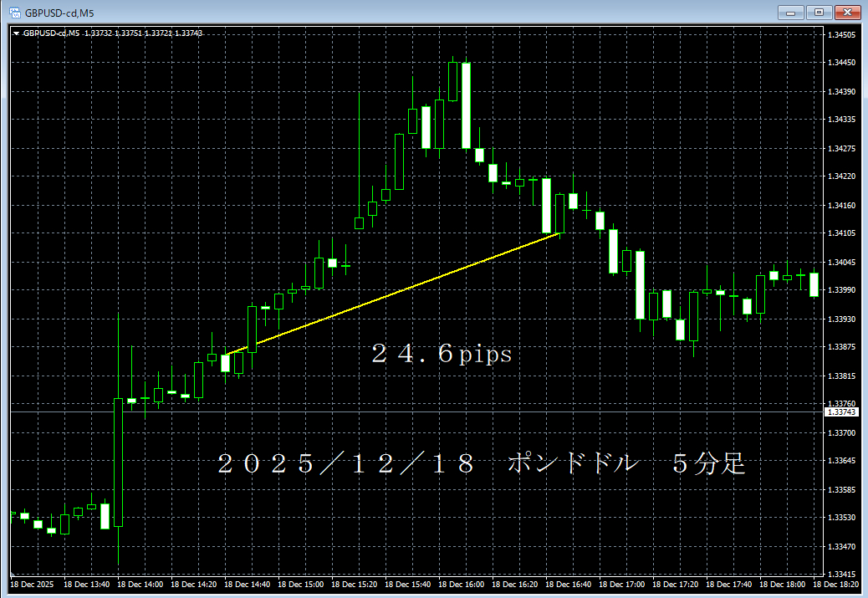Viewport: 868px width, 598px height.
Task: Click the 1.33470 price scale label
Action: pos(841,547)
